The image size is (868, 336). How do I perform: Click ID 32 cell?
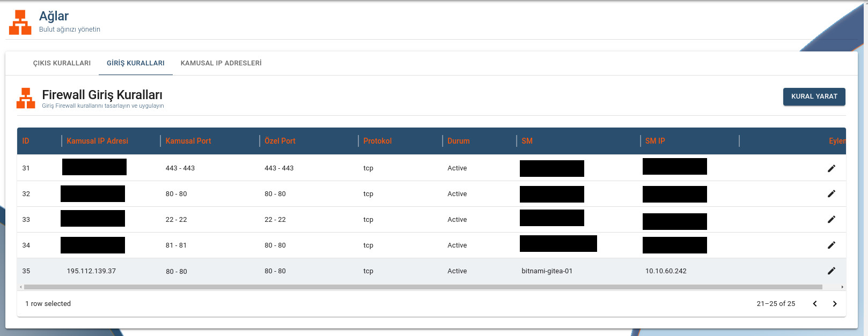click(x=26, y=194)
